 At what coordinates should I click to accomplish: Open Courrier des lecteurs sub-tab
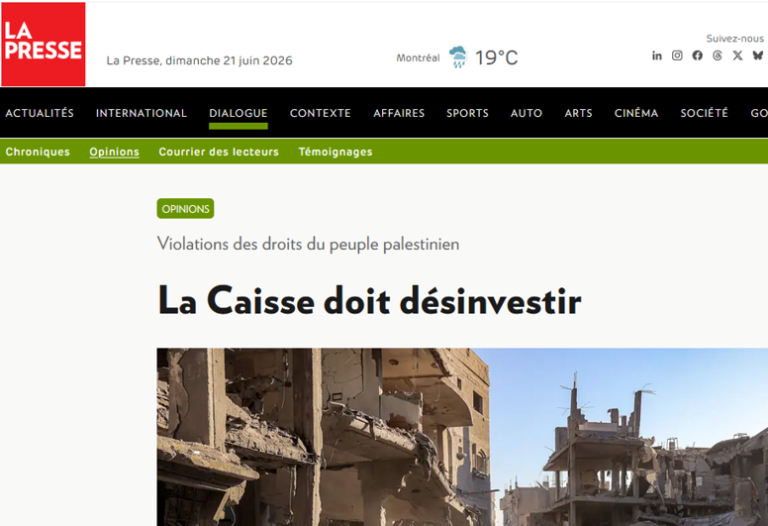tap(218, 152)
